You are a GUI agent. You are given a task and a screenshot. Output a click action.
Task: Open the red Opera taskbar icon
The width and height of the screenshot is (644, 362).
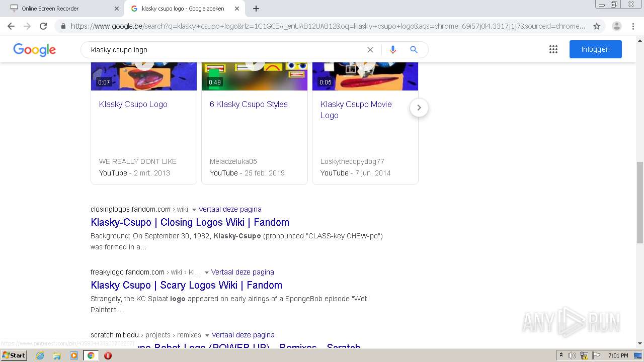(x=108, y=355)
